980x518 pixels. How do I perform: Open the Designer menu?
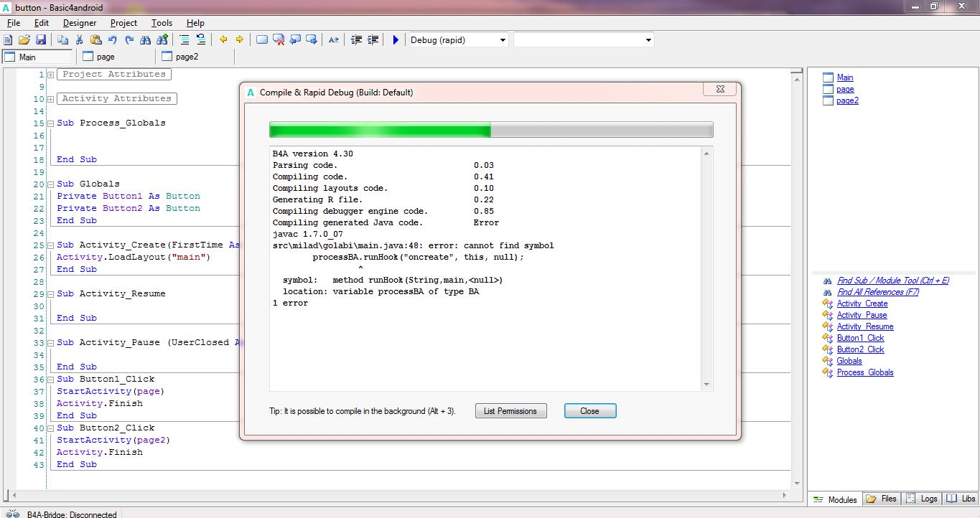[79, 23]
